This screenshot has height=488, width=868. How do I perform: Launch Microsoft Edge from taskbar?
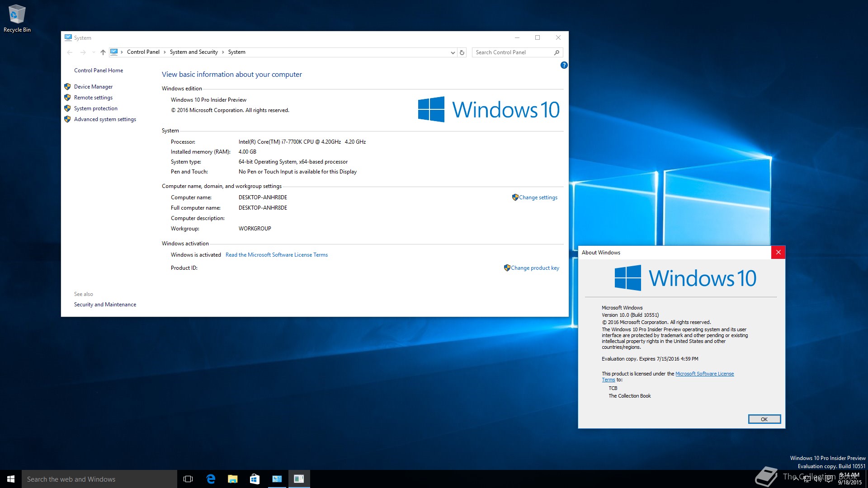[211, 479]
